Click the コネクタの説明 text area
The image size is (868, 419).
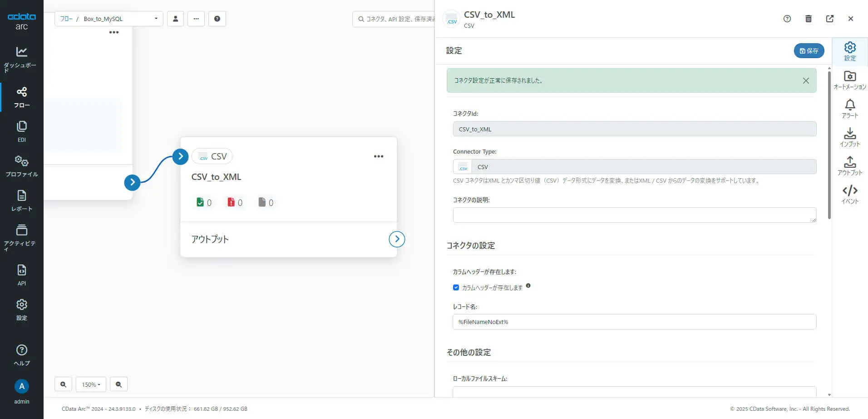(x=635, y=215)
